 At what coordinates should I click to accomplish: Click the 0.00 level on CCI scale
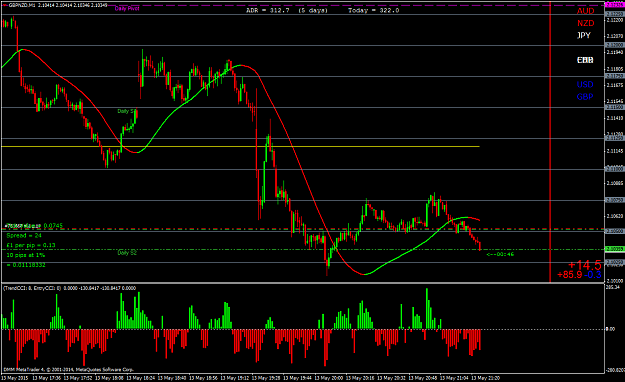pyautogui.click(x=610, y=329)
